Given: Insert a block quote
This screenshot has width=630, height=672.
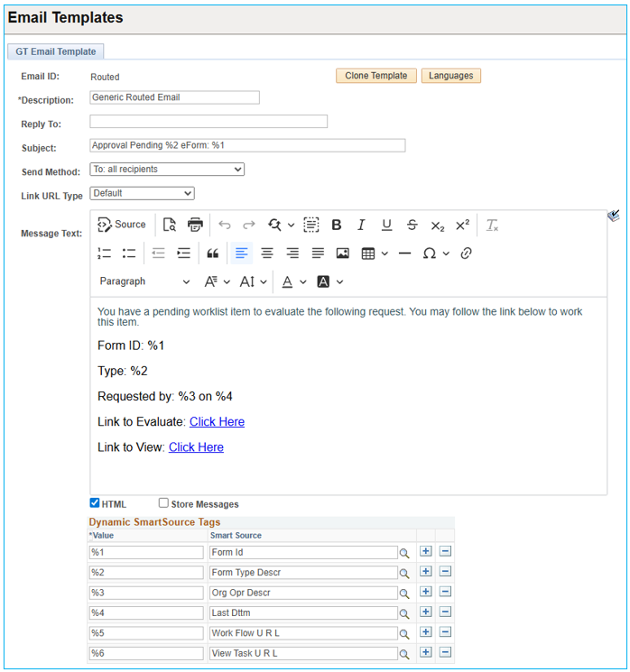Looking at the screenshot, I should [213, 253].
